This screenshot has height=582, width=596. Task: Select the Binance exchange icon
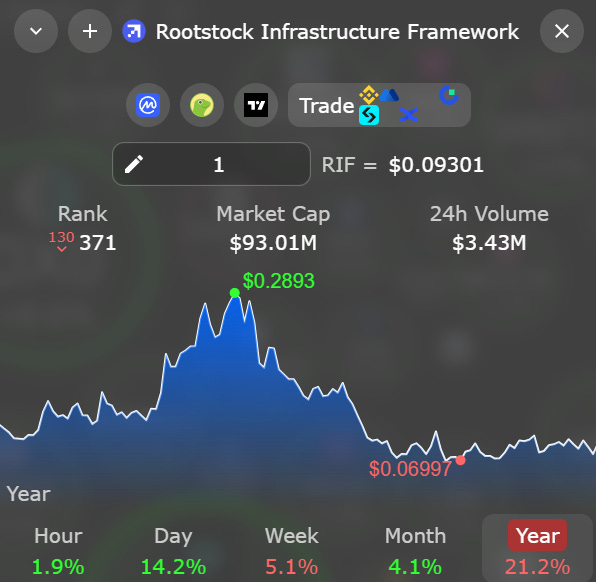(x=369, y=95)
